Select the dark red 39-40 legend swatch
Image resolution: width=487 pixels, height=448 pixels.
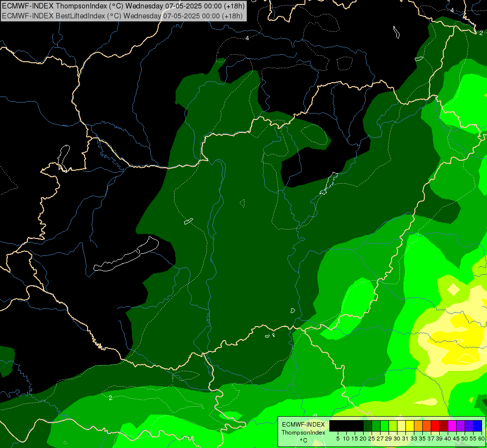coord(444,426)
